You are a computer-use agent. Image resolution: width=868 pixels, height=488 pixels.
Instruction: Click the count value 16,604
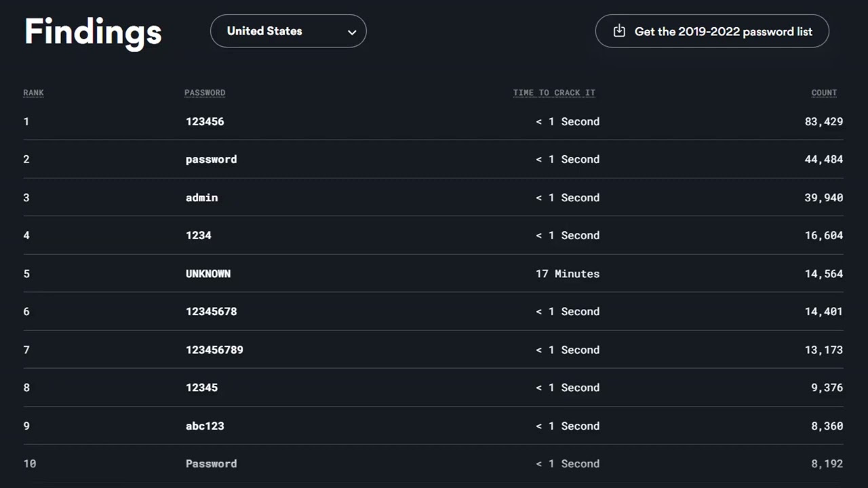coord(824,236)
